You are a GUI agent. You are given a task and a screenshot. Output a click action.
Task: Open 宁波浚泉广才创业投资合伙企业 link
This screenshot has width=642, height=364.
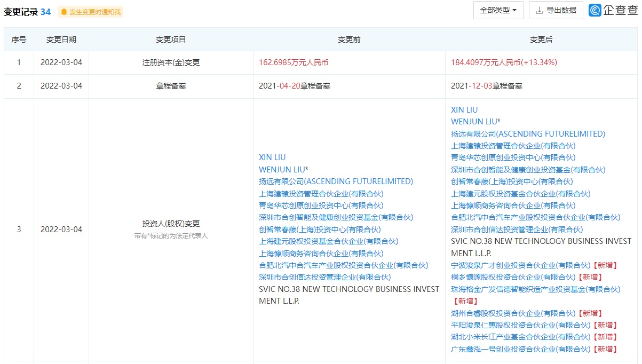click(x=513, y=265)
